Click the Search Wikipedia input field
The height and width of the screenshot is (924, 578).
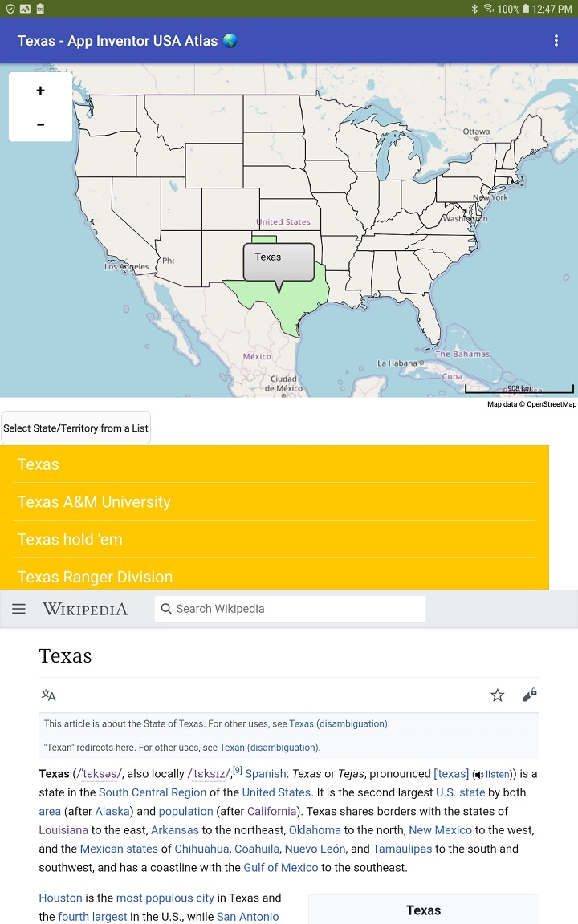(289, 608)
